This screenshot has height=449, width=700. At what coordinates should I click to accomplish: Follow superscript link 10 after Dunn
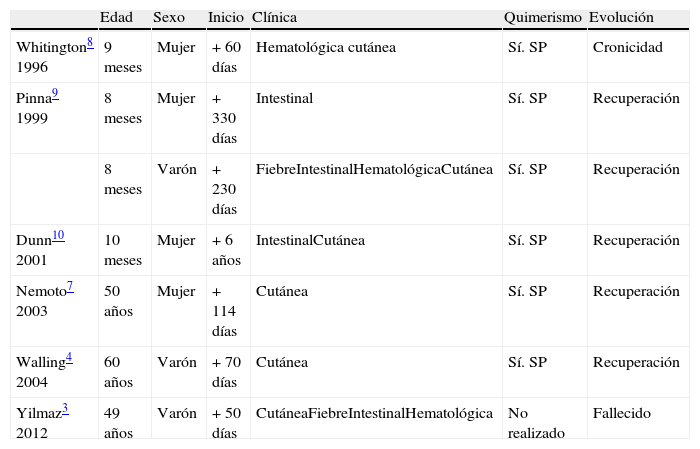[x=58, y=236]
